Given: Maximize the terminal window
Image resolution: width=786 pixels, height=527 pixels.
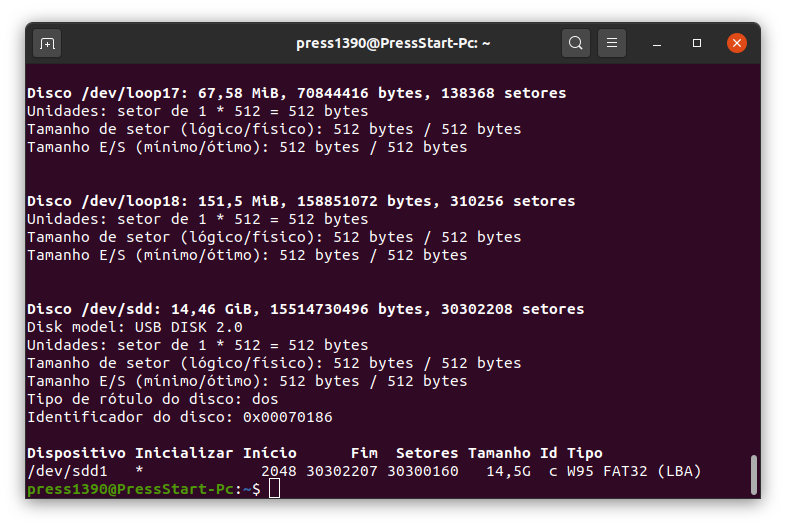Looking at the screenshot, I should [697, 44].
